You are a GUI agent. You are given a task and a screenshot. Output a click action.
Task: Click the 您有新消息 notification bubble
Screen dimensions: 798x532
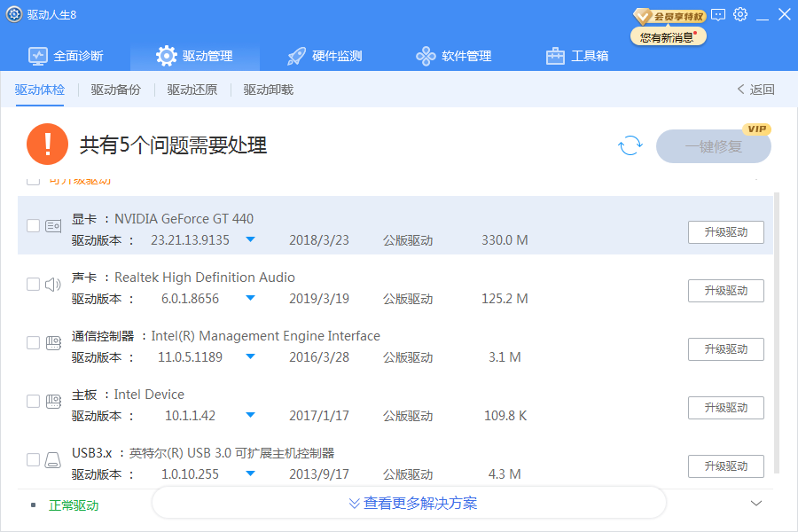click(668, 35)
